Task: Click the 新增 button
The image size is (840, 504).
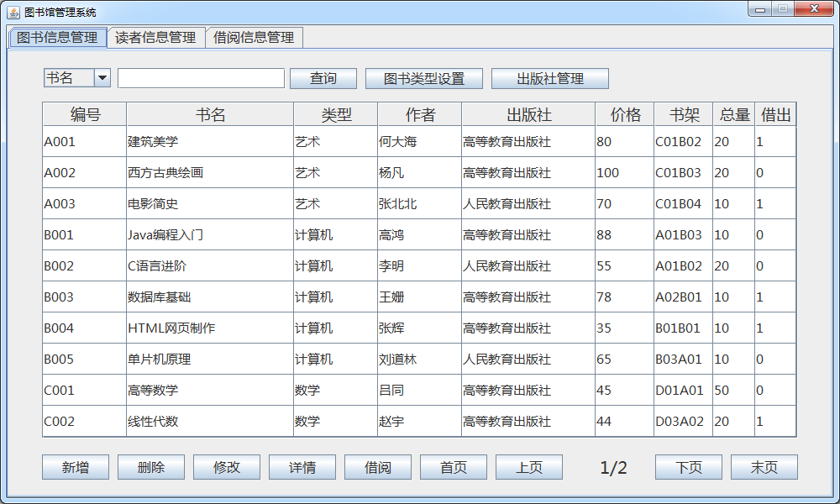Action: [76, 467]
